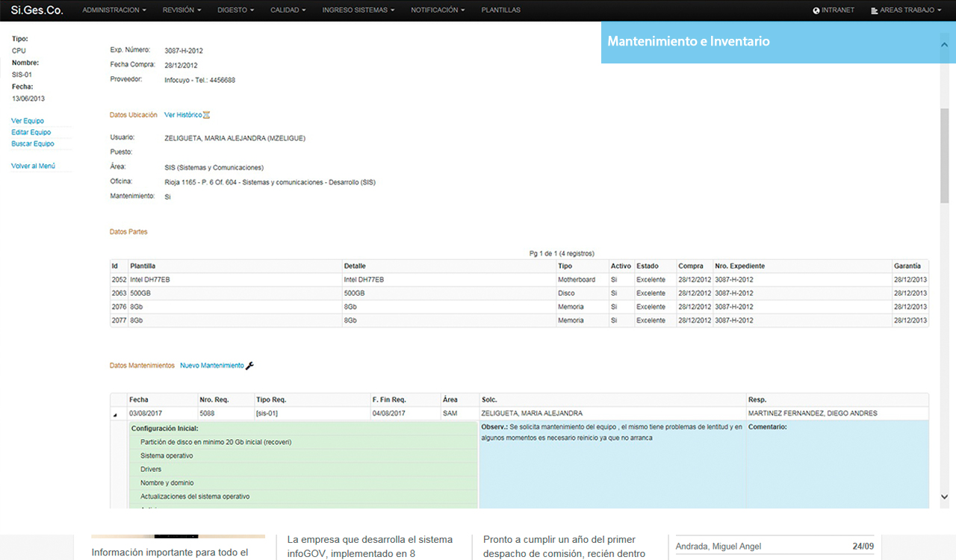Open the Notificación dropdown menu
The width and height of the screenshot is (956, 560).
[438, 10]
